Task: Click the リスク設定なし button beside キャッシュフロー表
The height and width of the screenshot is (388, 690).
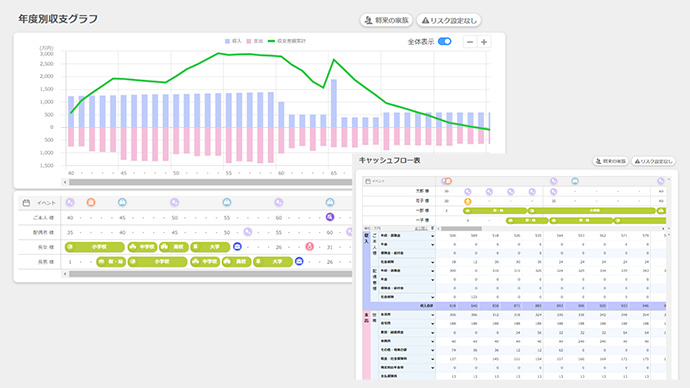Action: 653,161
